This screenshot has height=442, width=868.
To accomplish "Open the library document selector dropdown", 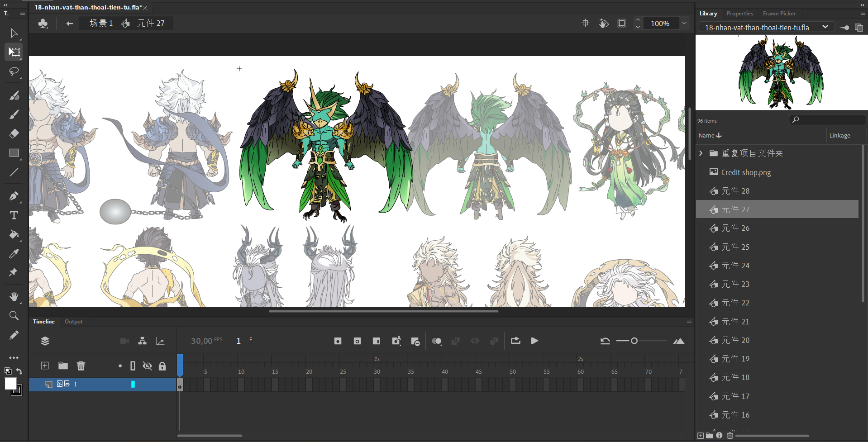I will pyautogui.click(x=825, y=27).
